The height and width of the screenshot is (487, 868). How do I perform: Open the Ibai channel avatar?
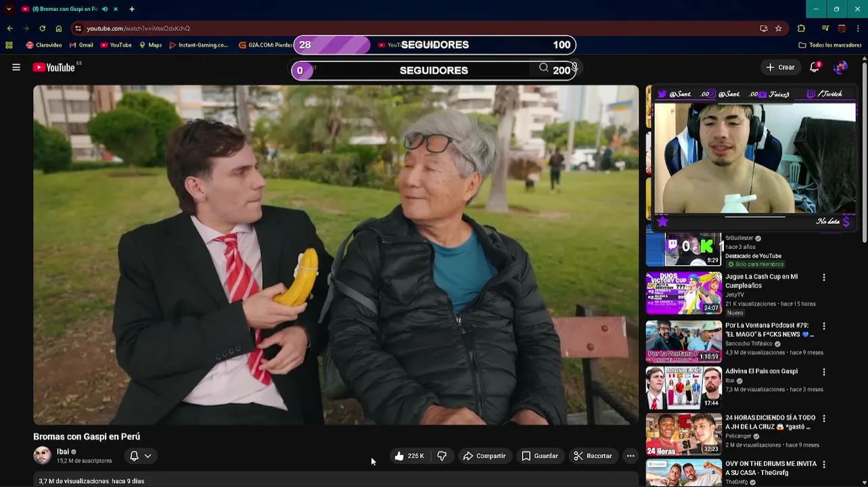(42, 455)
